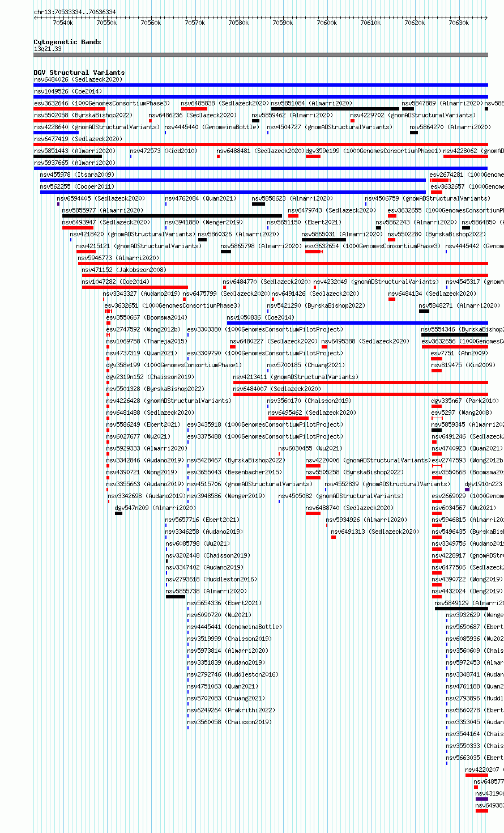The height and width of the screenshot is (833, 504).
Task: Open the nsv1049526 (Coe2014) variant label
Action: 67,91
